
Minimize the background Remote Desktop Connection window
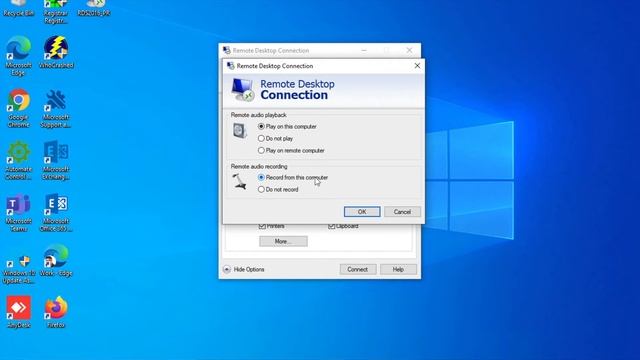(x=364, y=50)
